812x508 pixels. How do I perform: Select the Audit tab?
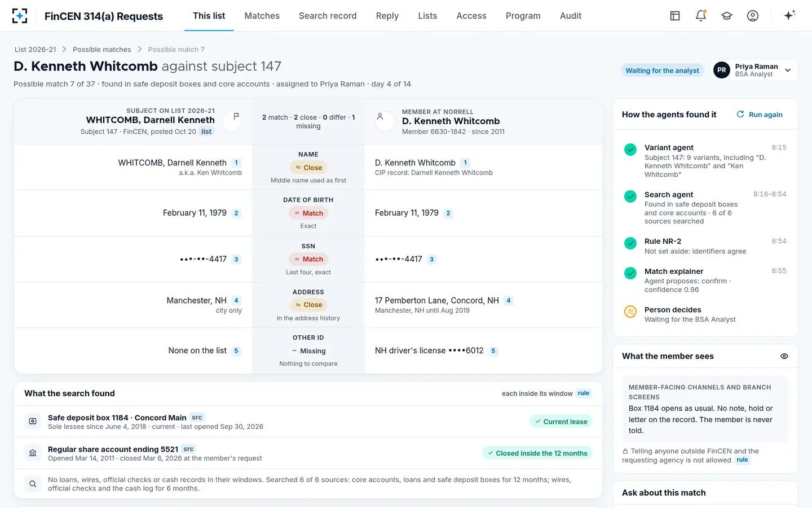[571, 16]
